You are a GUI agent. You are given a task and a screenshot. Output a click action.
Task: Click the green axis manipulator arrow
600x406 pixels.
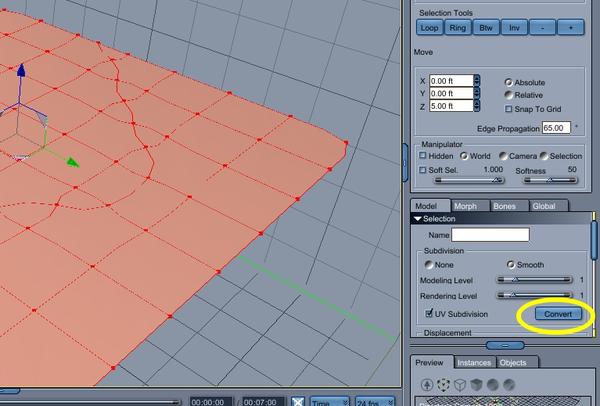point(72,162)
